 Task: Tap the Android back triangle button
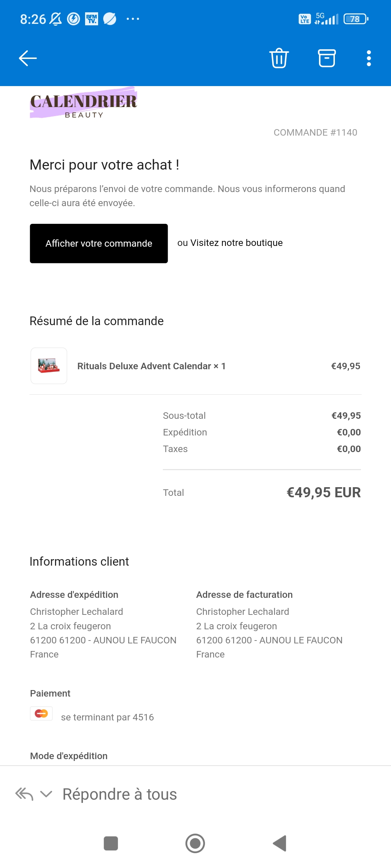[280, 843]
